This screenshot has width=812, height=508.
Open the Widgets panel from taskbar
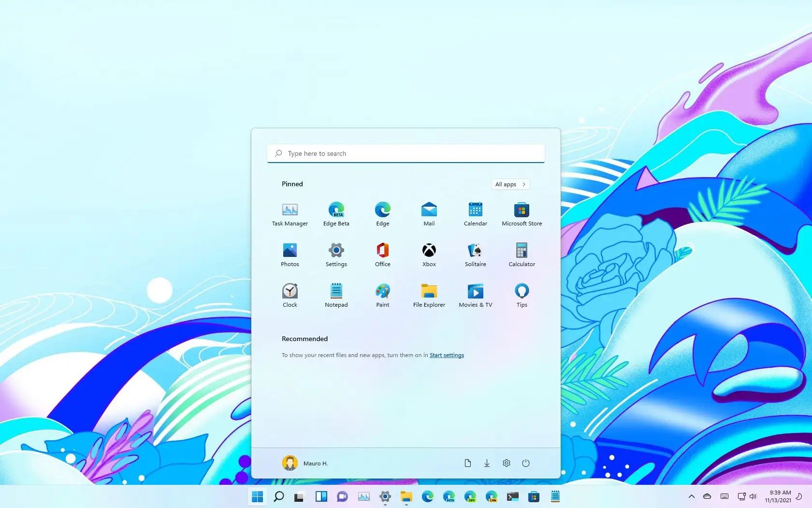coord(321,496)
